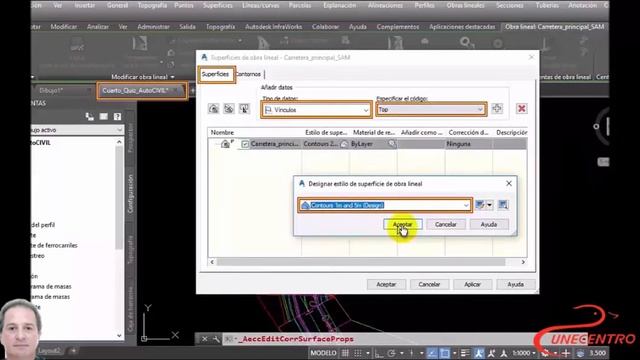Toggle lineweight display in the status bar
This screenshot has height=360, width=640.
pyautogui.click(x=465, y=353)
